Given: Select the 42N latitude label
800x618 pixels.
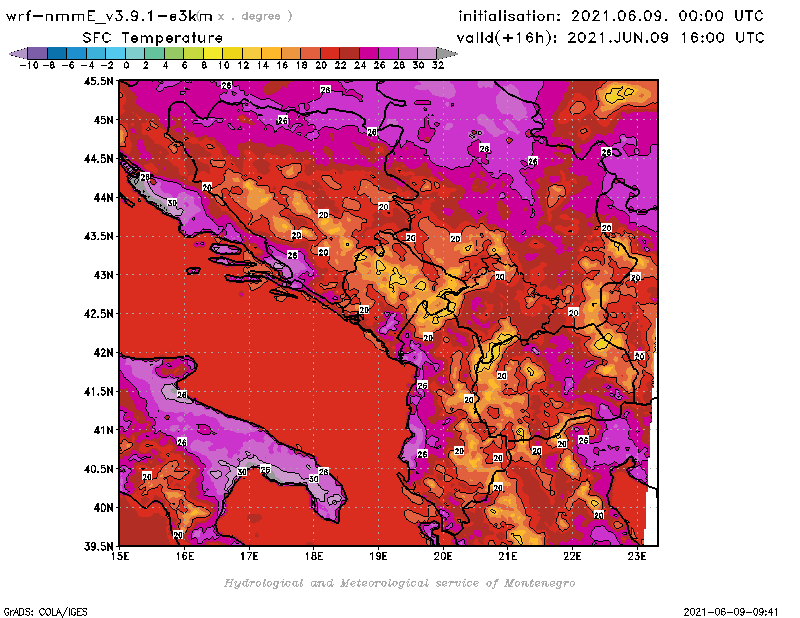Looking at the screenshot, I should point(103,353).
